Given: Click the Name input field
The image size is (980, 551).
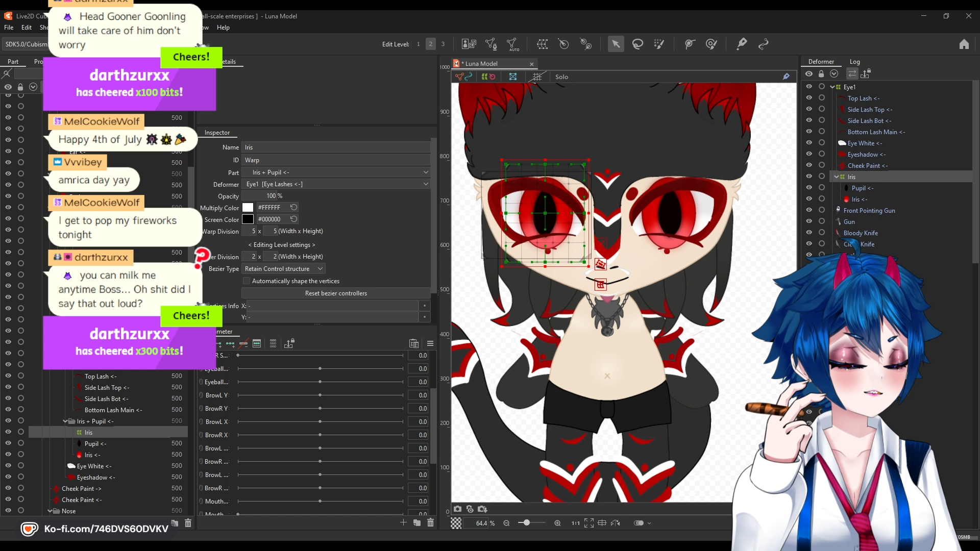Looking at the screenshot, I should pyautogui.click(x=336, y=147).
